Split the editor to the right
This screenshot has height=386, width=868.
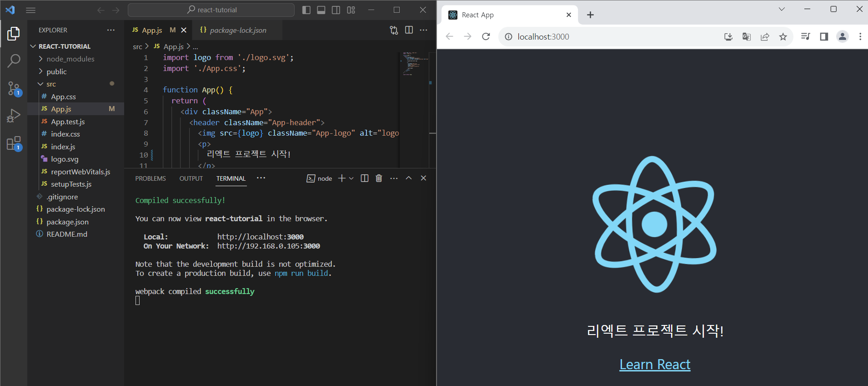click(409, 30)
